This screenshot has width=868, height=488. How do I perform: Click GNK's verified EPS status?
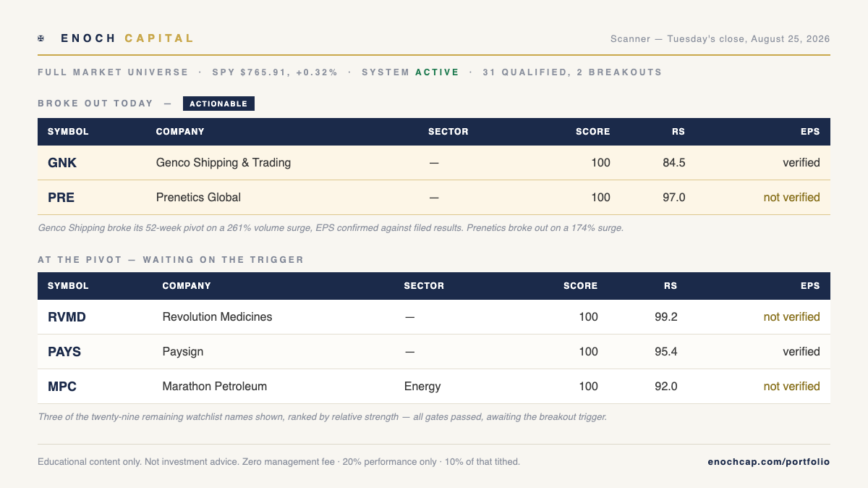(x=801, y=163)
